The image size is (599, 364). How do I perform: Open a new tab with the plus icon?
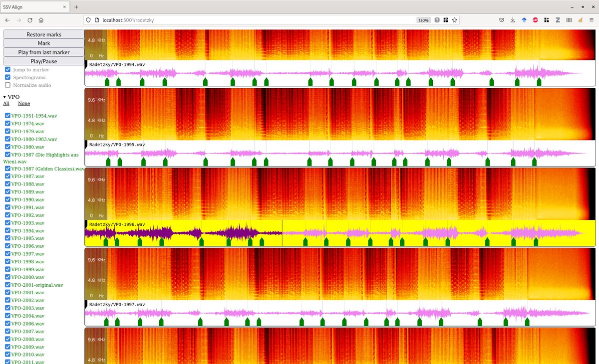(x=76, y=7)
